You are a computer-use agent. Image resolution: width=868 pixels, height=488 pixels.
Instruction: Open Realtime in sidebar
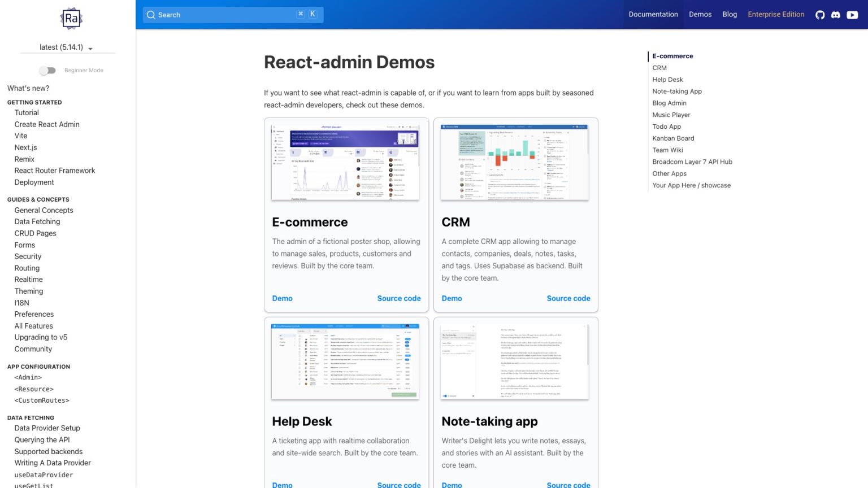29,280
